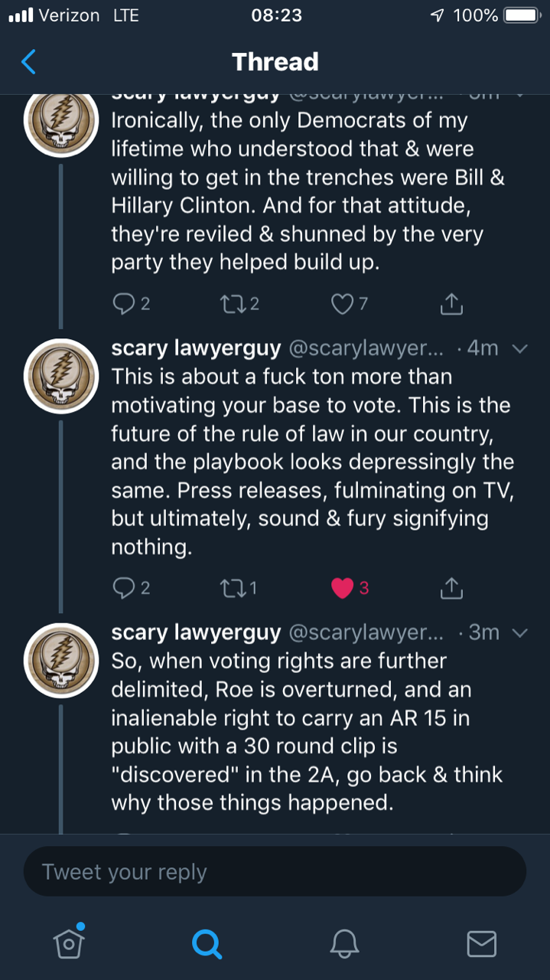Open the Notifications bell tab

(344, 942)
